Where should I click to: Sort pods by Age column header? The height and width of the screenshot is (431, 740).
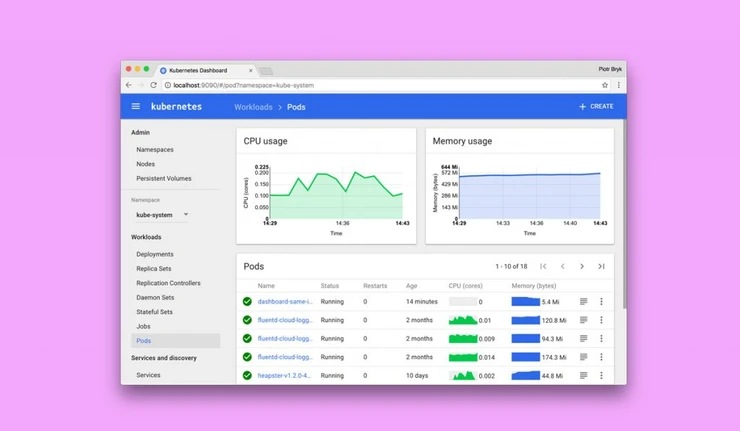(412, 286)
